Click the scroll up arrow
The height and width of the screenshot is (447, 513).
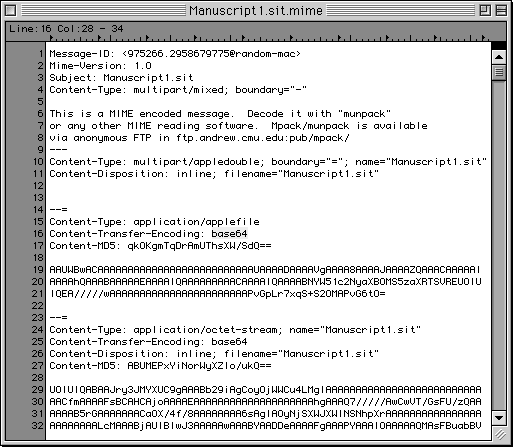tap(499, 57)
